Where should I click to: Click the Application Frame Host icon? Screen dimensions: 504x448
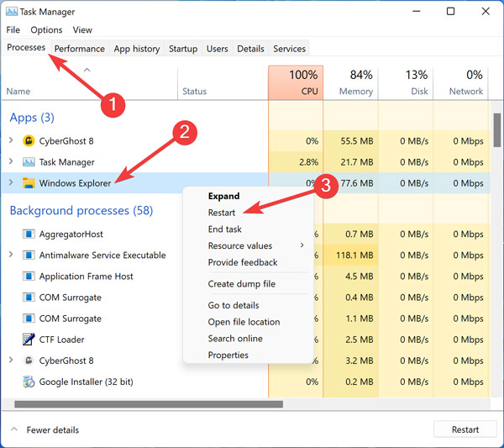pyautogui.click(x=29, y=277)
